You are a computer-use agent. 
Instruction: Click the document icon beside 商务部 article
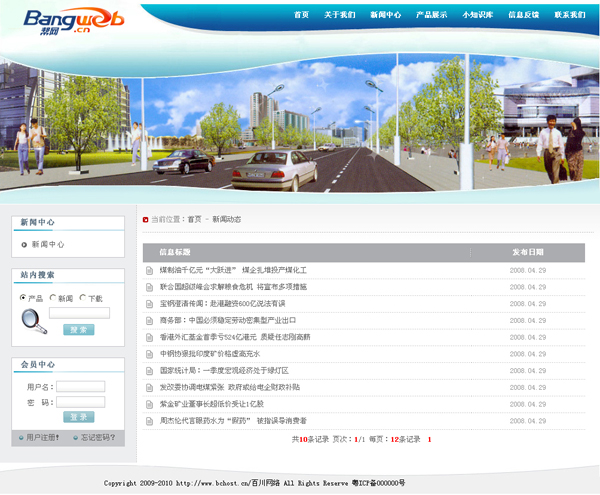pos(150,320)
